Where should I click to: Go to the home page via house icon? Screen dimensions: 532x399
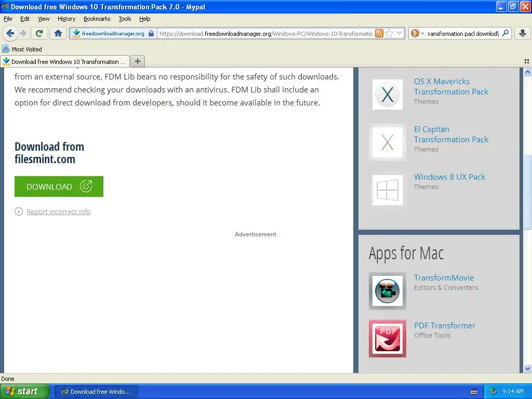58,33
